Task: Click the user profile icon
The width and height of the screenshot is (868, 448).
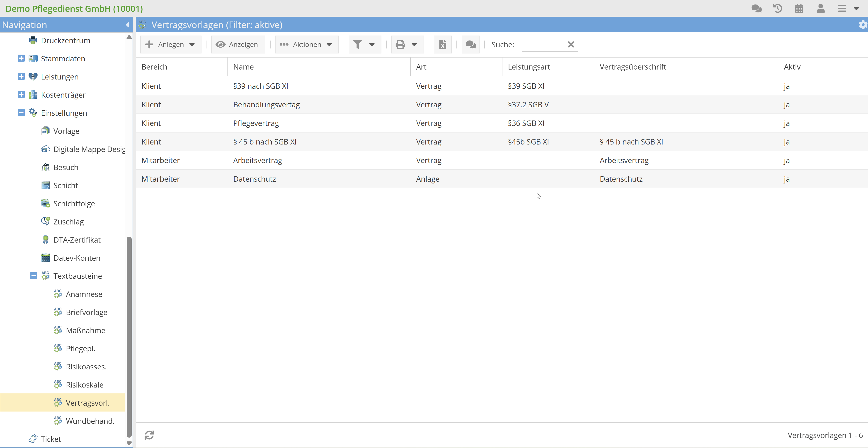Action: [820, 8]
